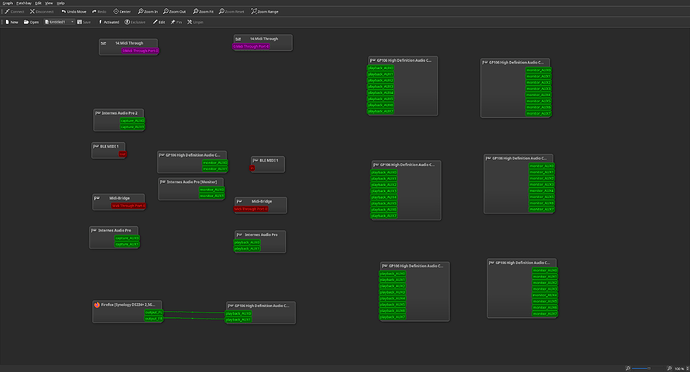The height and width of the screenshot is (372, 690).
Task: Select playback_AUX1 port wired to Firefox
Action: [x=238, y=320]
